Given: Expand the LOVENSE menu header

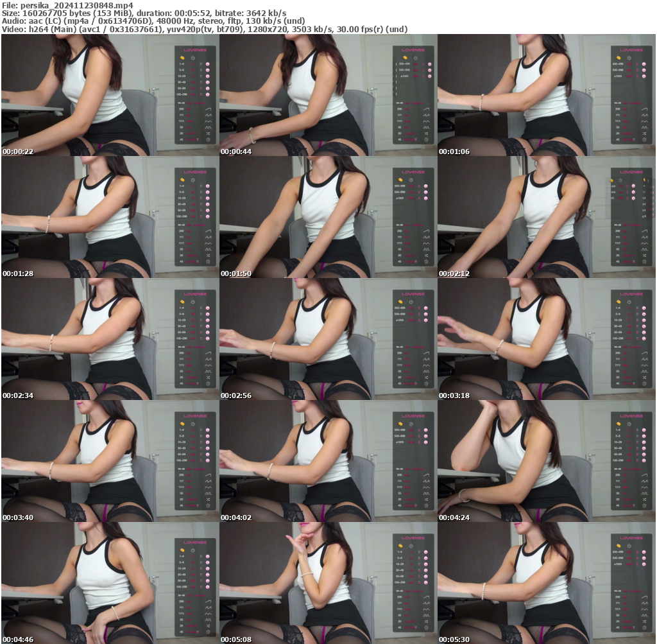Looking at the screenshot, I should tap(195, 50).
